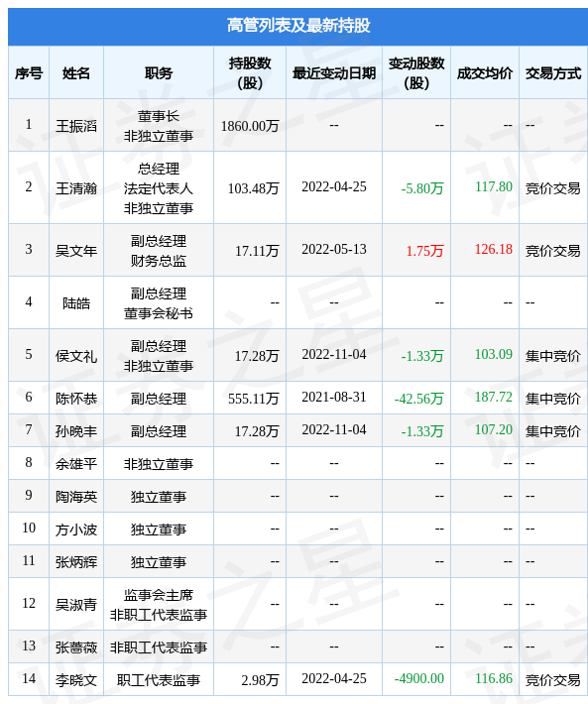
Task: Click the 高管列表及最新持股 table title
Action: click(298, 26)
